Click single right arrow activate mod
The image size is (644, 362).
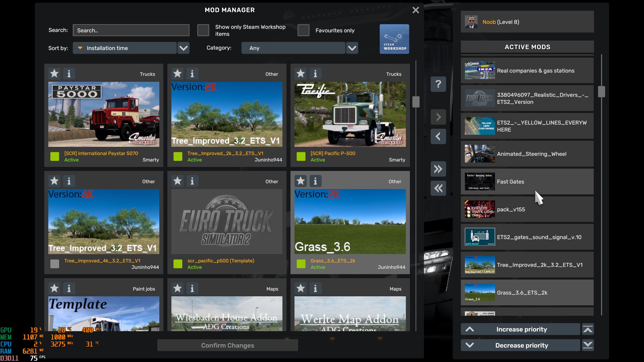(438, 117)
